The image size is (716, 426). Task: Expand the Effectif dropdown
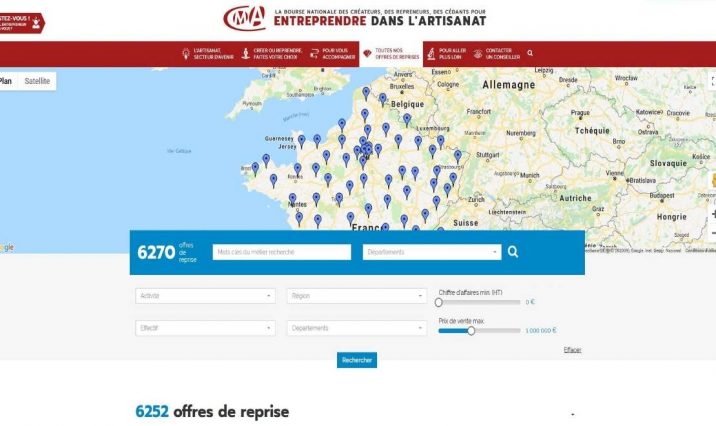click(x=205, y=328)
